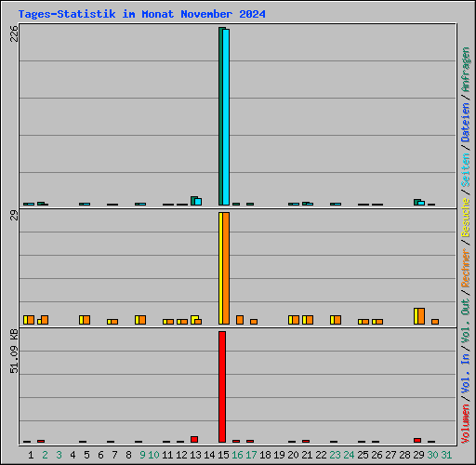Viewport: 476px width, 465px height.
Task: Click the blue Dateien legend label
Action: (x=466, y=122)
